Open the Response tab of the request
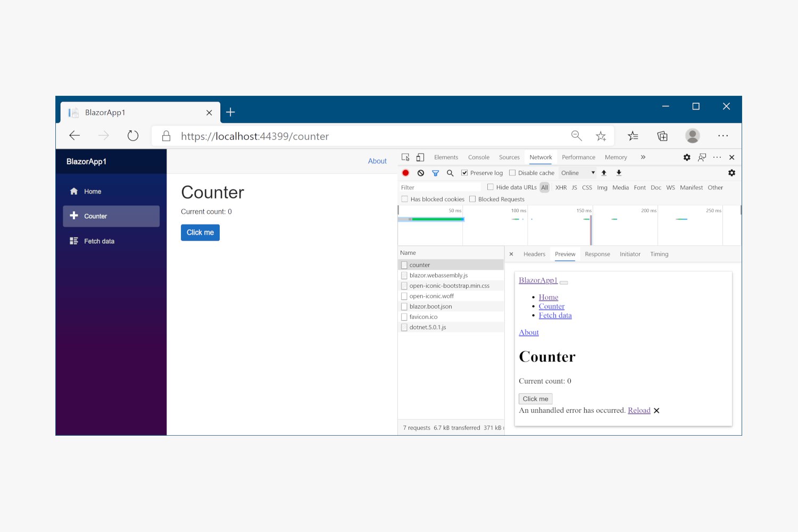 click(x=597, y=254)
